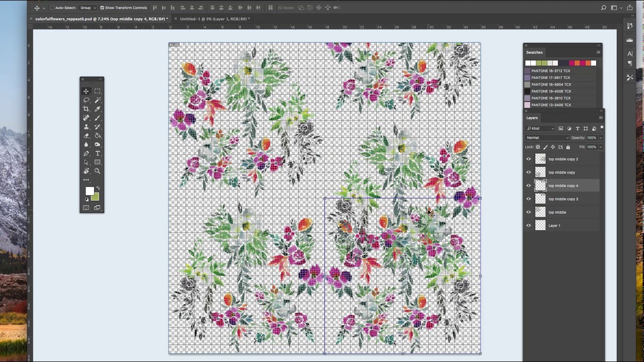Select the Crop tool

pyautogui.click(x=86, y=109)
